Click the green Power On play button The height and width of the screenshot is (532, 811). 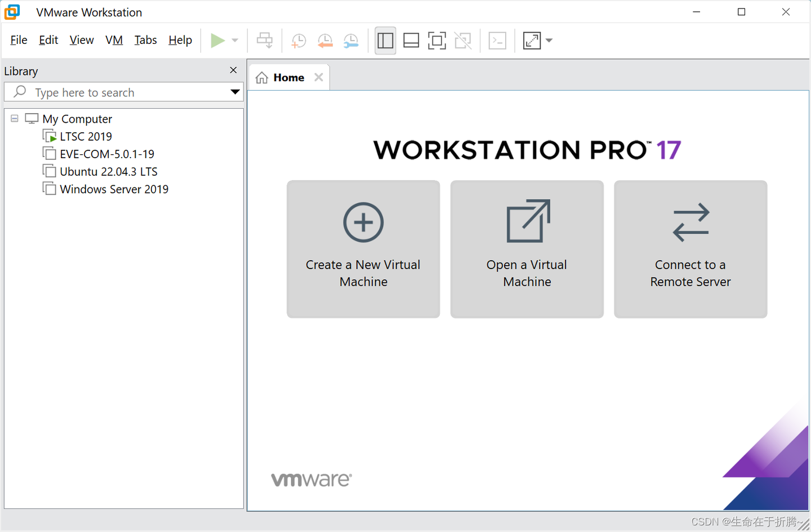tap(217, 41)
